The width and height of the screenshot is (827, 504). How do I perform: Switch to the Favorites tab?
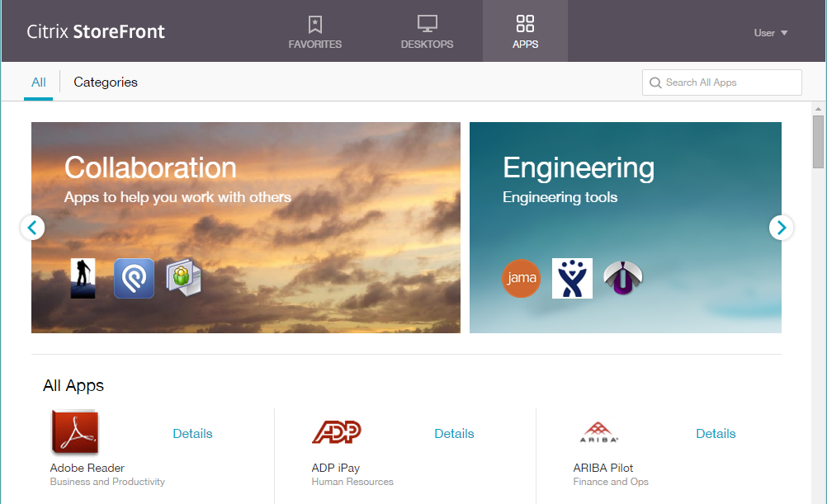pos(314,31)
